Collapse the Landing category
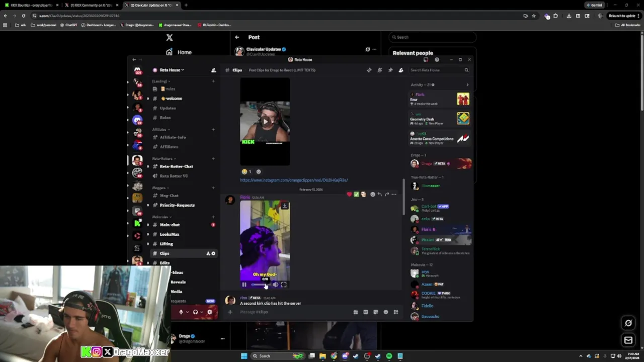This screenshot has width=644, height=362. pyautogui.click(x=161, y=81)
